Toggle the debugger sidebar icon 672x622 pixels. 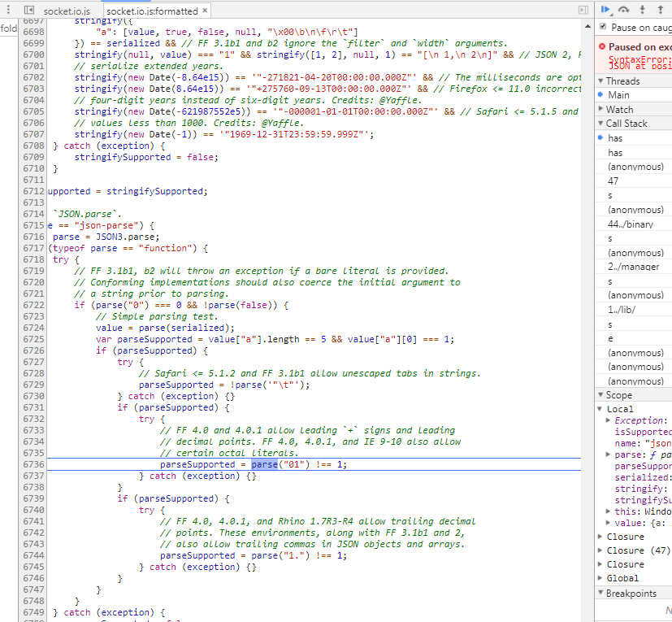coord(583,10)
